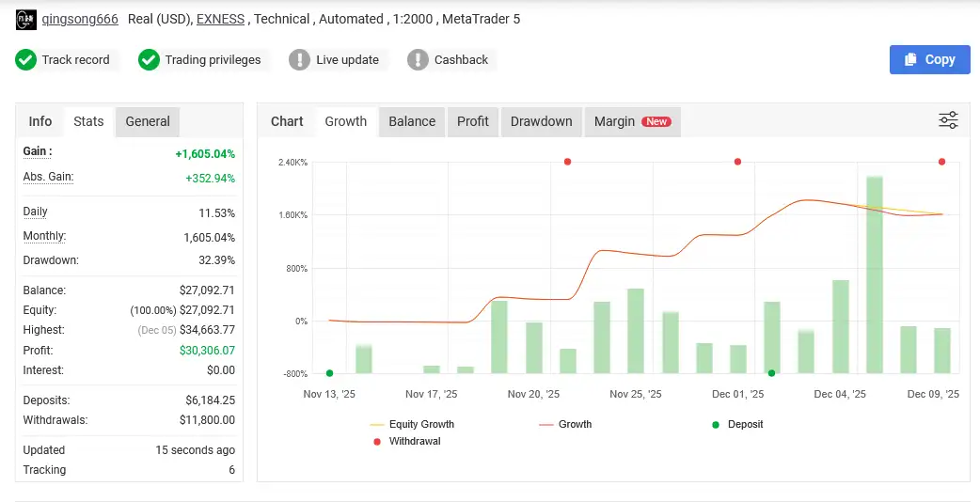This screenshot has height=502, width=980.
Task: Click the Track record green checkmark icon
Action: [x=26, y=60]
